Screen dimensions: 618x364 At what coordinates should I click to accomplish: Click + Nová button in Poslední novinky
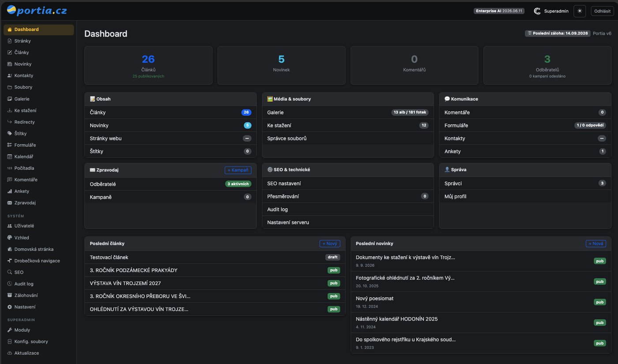coord(596,244)
